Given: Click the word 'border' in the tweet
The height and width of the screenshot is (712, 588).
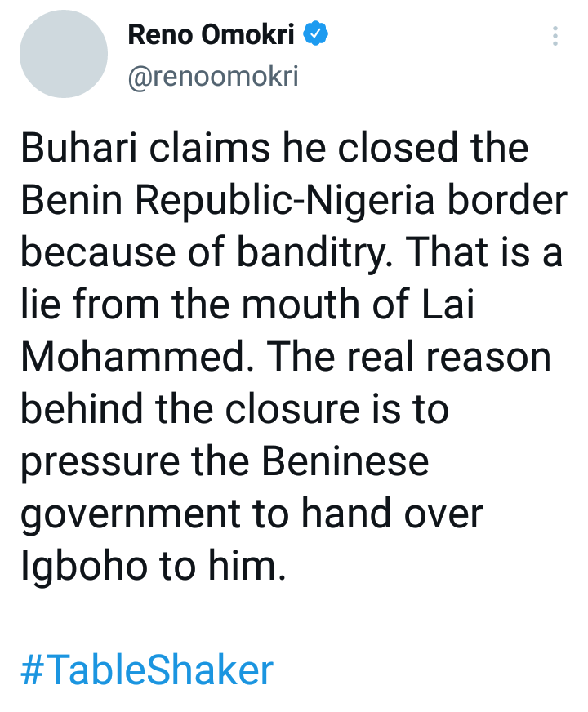Looking at the screenshot, I should (x=507, y=200).
